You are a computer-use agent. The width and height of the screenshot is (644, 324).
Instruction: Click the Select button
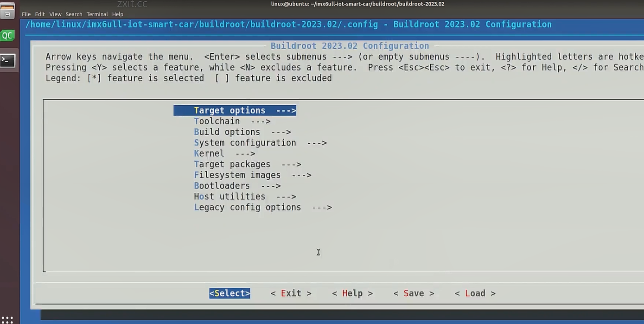click(230, 293)
